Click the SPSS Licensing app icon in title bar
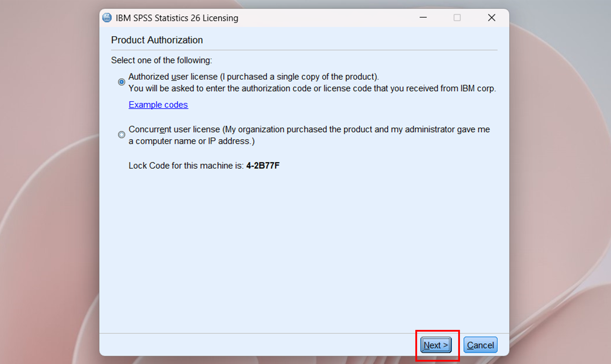Screen dimensions: 611x364 click(107, 18)
